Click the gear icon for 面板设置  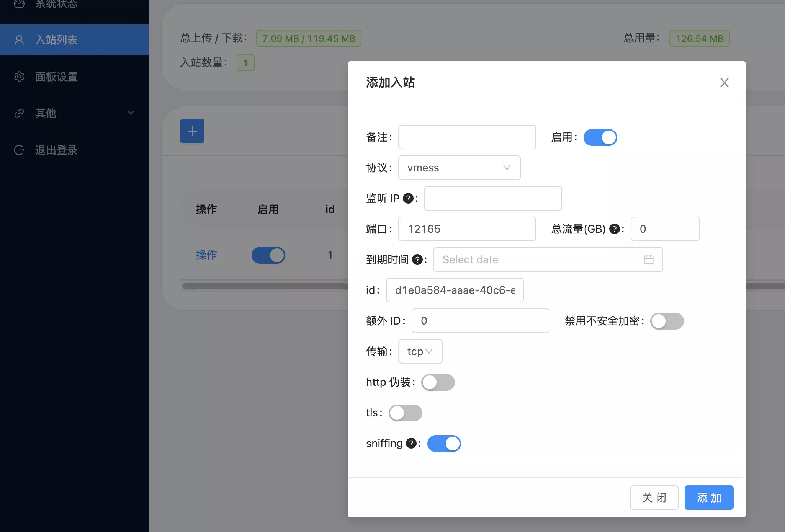pyautogui.click(x=19, y=77)
